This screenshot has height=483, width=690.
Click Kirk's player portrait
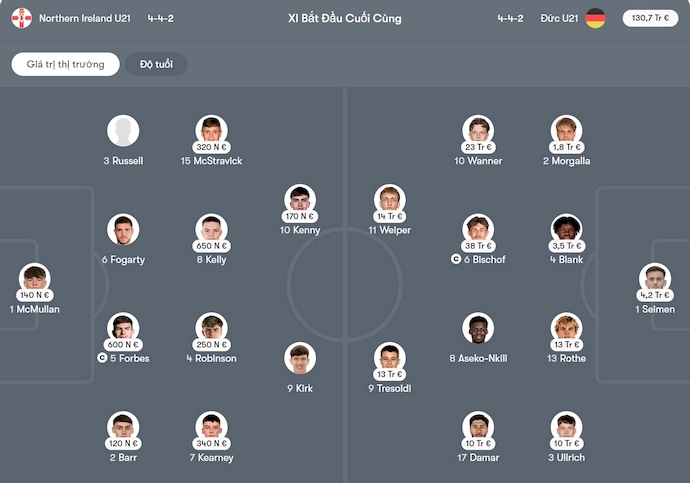pos(300,358)
